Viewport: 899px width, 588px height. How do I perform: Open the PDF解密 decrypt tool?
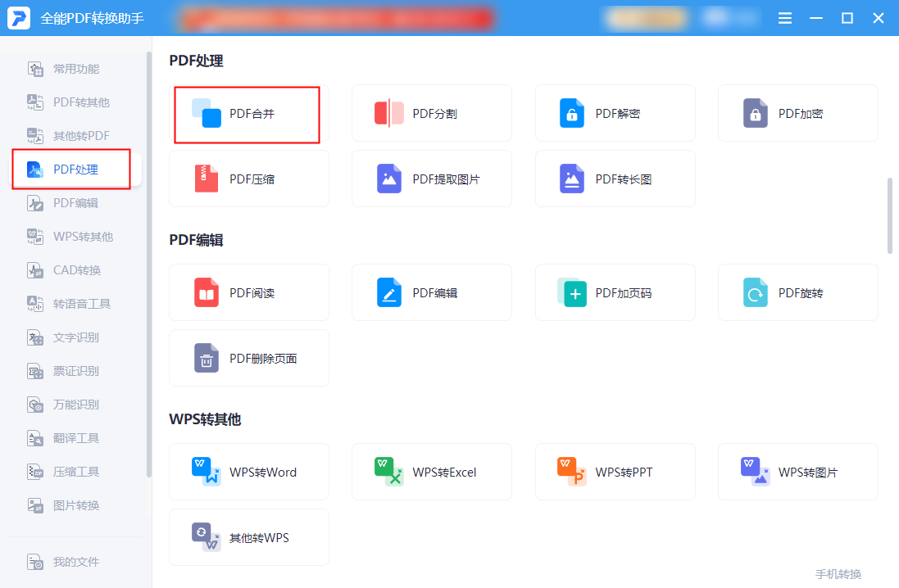point(615,114)
